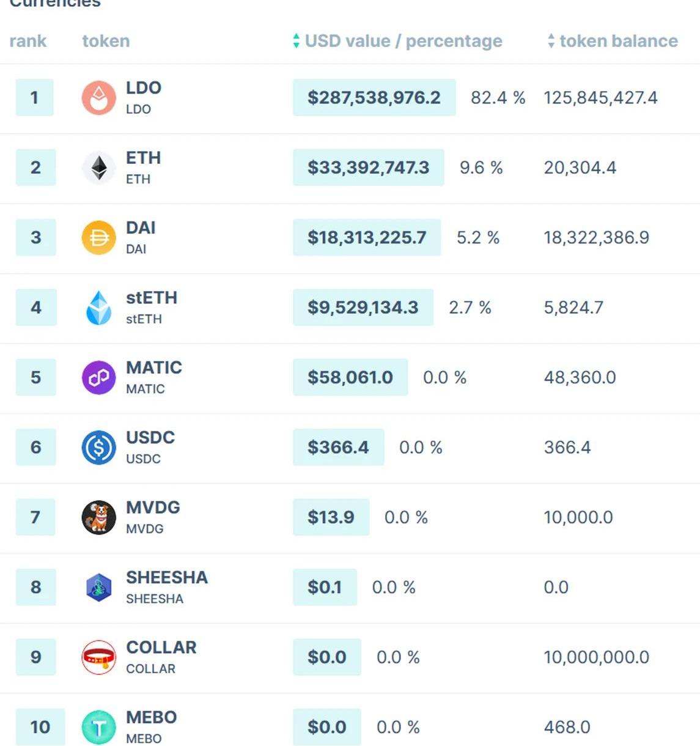Open the LDO token name link
This screenshot has width=700, height=746.
[144, 88]
